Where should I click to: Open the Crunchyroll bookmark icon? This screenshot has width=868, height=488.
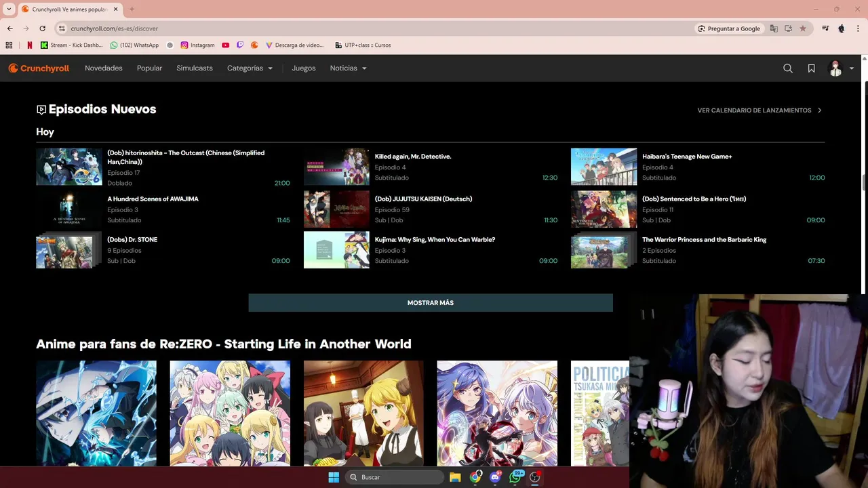pos(255,45)
